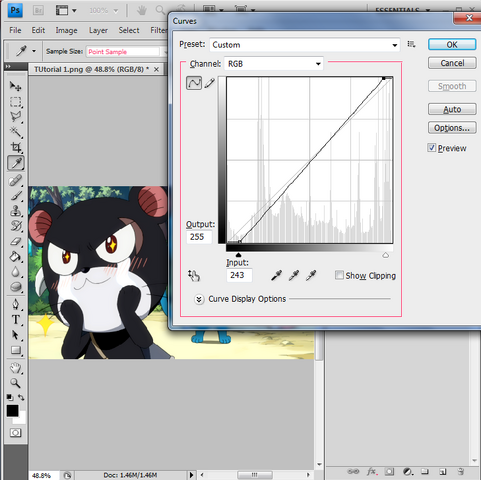Confirm curves with OK button
Viewport: 481px width, 480px height.
click(x=452, y=45)
